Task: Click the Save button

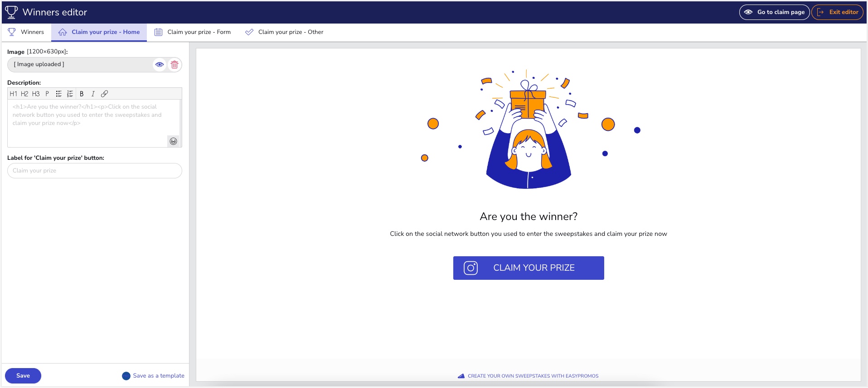Action: 23,376
